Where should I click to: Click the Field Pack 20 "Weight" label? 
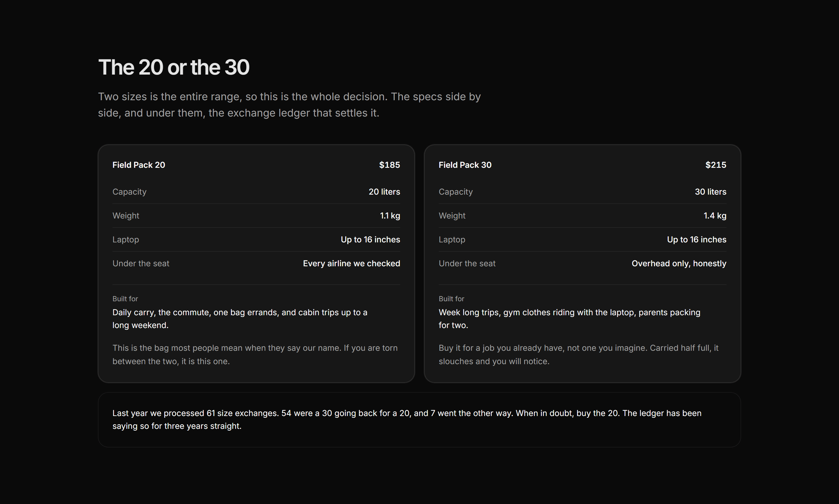pos(126,215)
